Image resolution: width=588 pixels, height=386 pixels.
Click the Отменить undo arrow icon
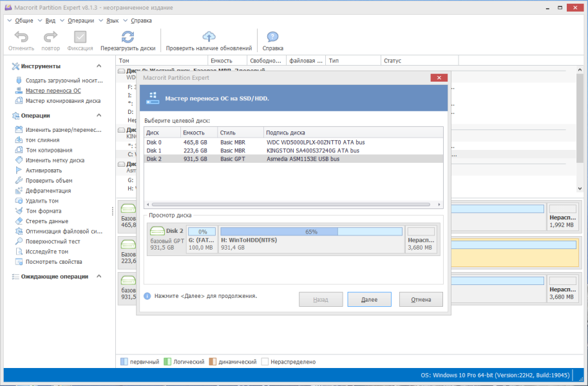[21, 37]
